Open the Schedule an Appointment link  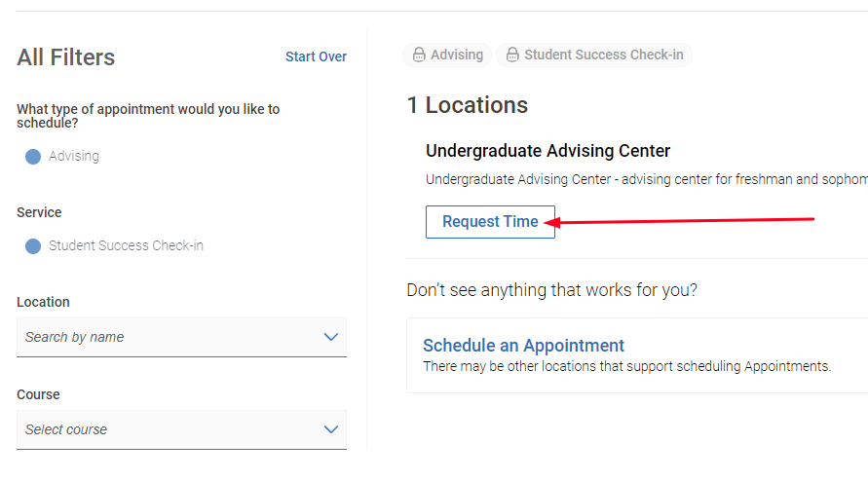point(523,346)
